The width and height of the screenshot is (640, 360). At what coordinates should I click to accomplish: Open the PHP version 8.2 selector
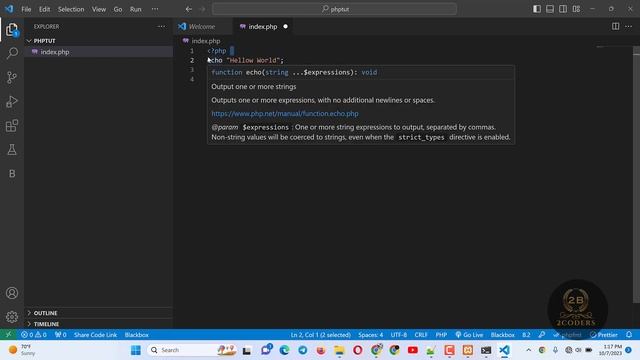point(526,335)
